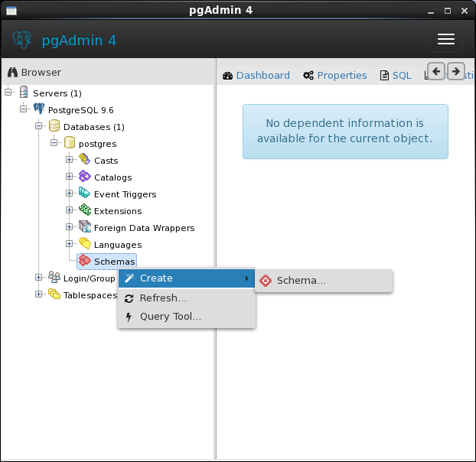Image resolution: width=476 pixels, height=462 pixels.
Task: Select the Schemas tree item label
Action: coord(115,262)
